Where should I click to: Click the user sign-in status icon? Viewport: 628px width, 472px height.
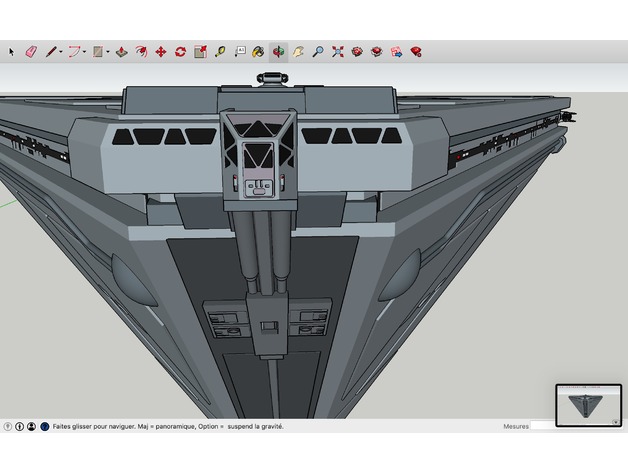(x=31, y=427)
